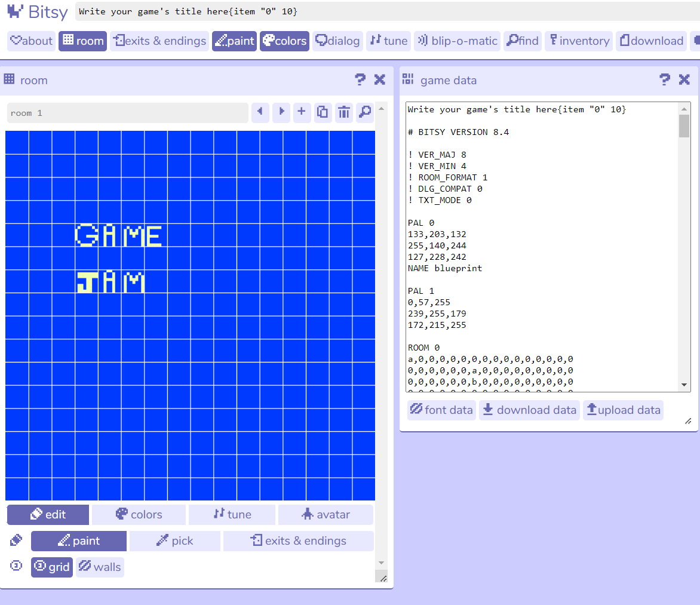This screenshot has width=700, height=605.
Task: Open the game data panel help question mark
Action: [x=665, y=79]
